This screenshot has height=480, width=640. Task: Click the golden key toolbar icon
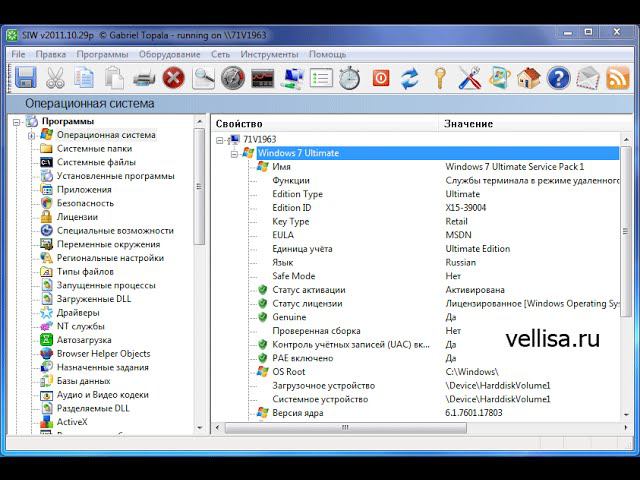point(440,78)
